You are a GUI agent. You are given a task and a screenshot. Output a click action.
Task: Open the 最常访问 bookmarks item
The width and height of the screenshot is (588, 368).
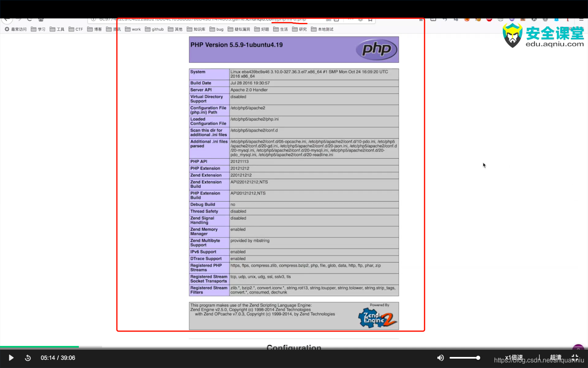pos(16,29)
